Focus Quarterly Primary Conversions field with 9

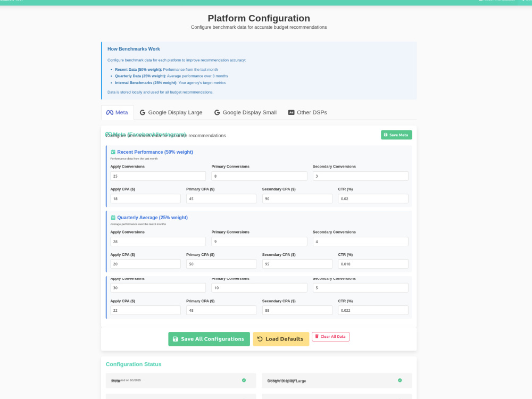point(259,242)
